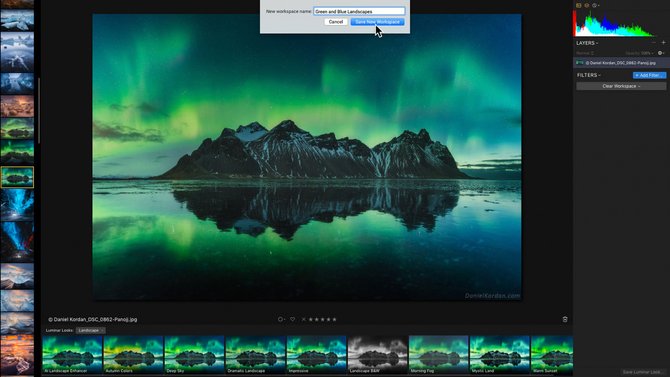Apply the Mystic Land look
Image resolution: width=670 pixels, height=377 pixels.
pos(500,355)
